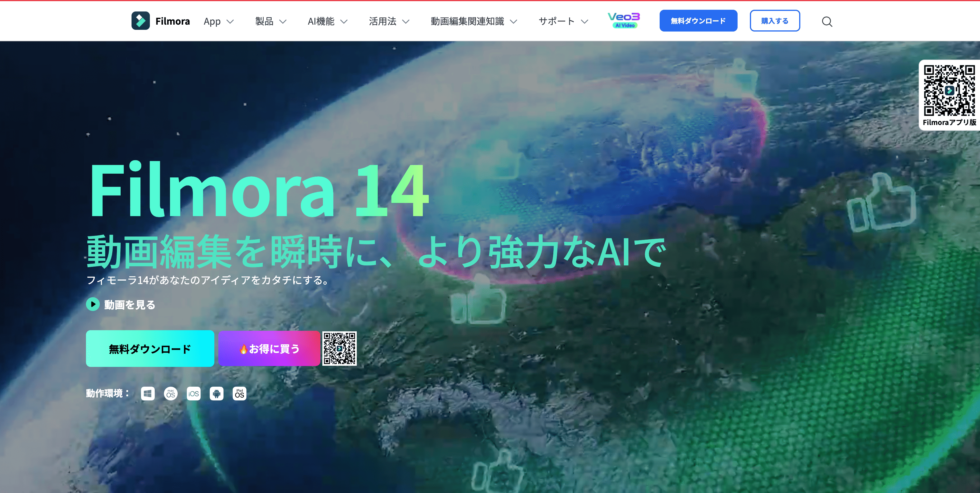Image resolution: width=980 pixels, height=493 pixels.
Task: Click the iPadOS platform icon
Action: pos(239,394)
